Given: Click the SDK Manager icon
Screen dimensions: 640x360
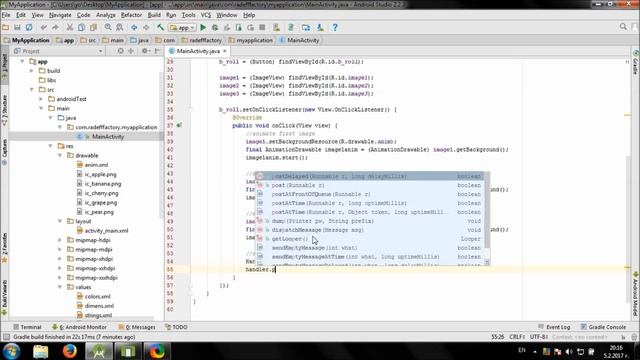Looking at the screenshot, I should click(x=320, y=27).
